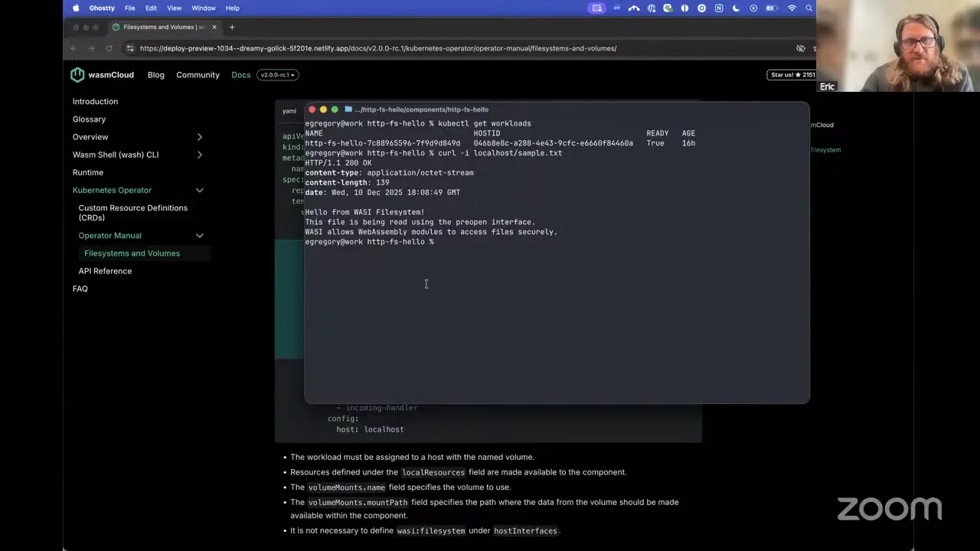Screen dimensions: 980x551
Task: Click the 'host: localhost' config line
Action: [370, 429]
